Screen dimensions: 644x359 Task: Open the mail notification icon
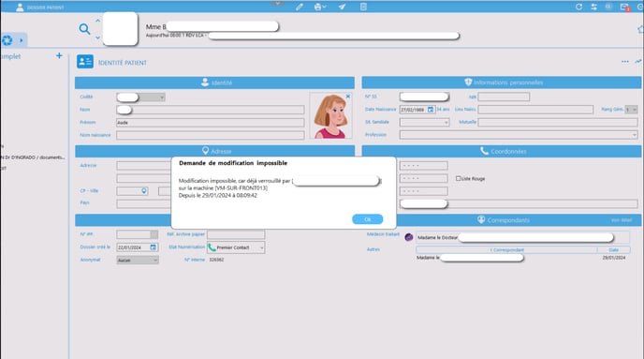(x=624, y=7)
